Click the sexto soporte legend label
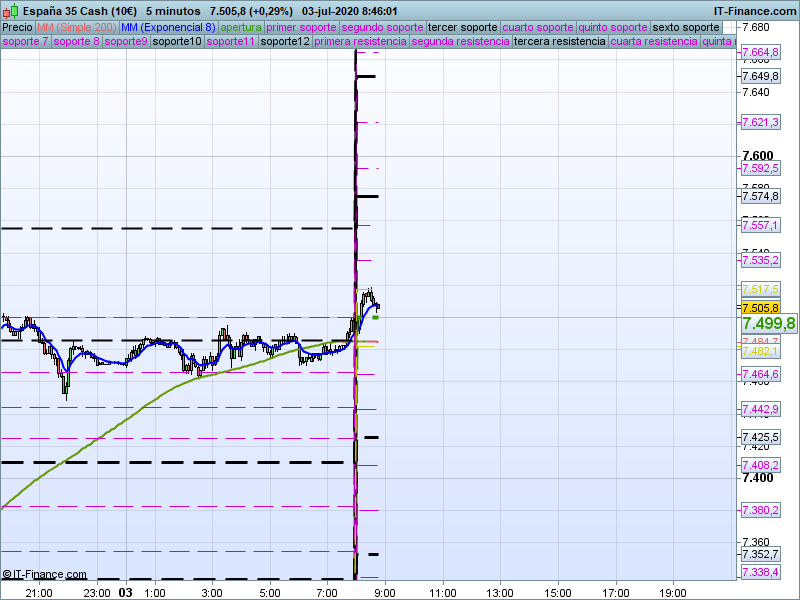 click(x=692, y=27)
